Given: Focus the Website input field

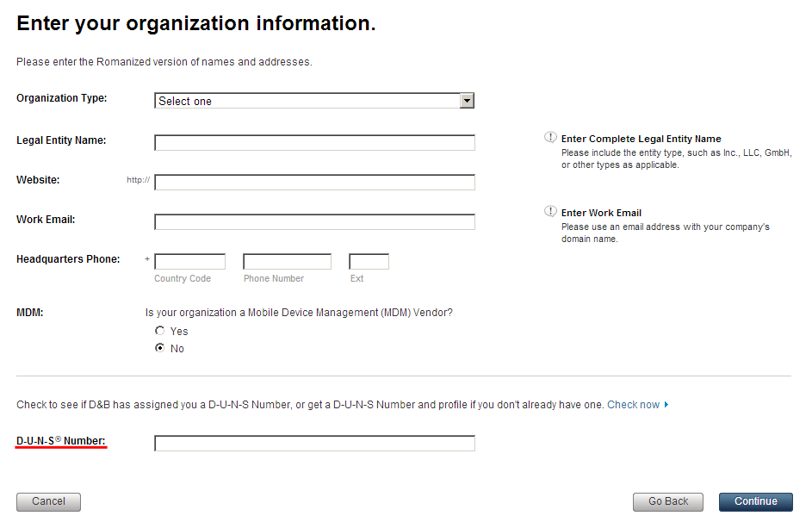Looking at the screenshot, I should click(x=314, y=182).
